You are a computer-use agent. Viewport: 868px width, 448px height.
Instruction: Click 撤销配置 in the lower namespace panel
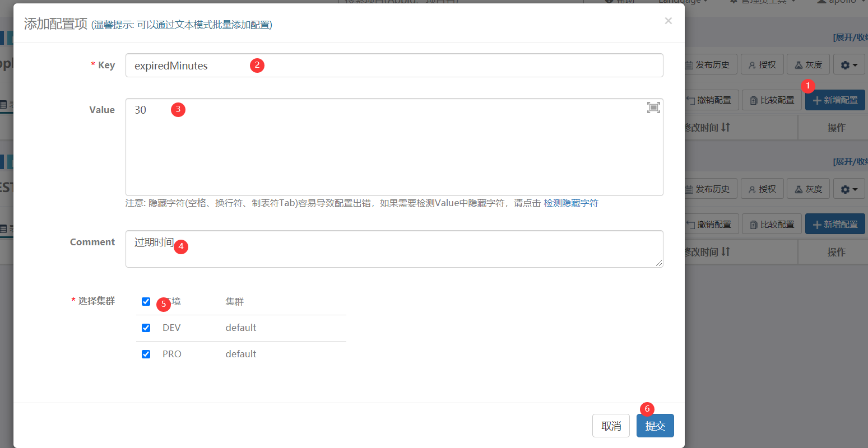(x=711, y=224)
